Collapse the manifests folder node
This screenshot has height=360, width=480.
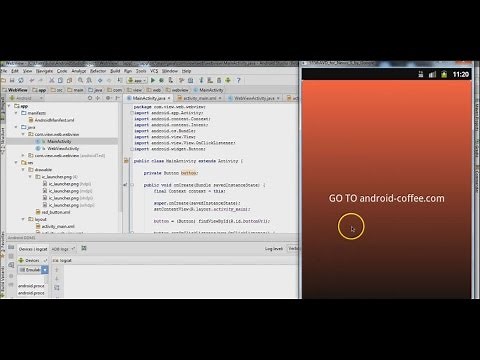point(16,113)
